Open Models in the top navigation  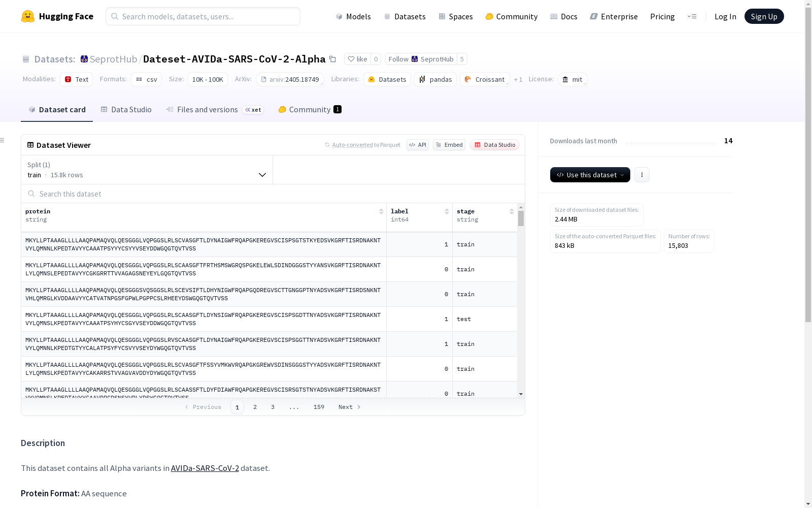point(353,16)
